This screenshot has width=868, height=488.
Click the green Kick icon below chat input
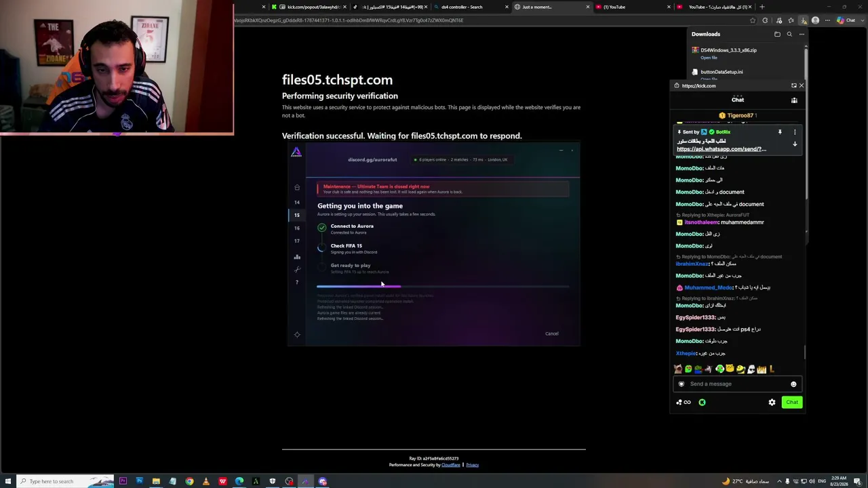[702, 403]
